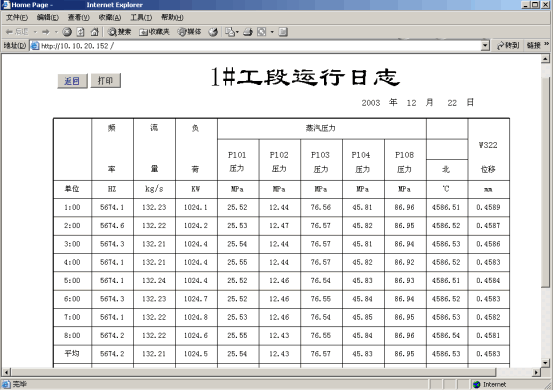Open the 查看(V) menu
Screen dimensions: 553x392
[x=78, y=17]
